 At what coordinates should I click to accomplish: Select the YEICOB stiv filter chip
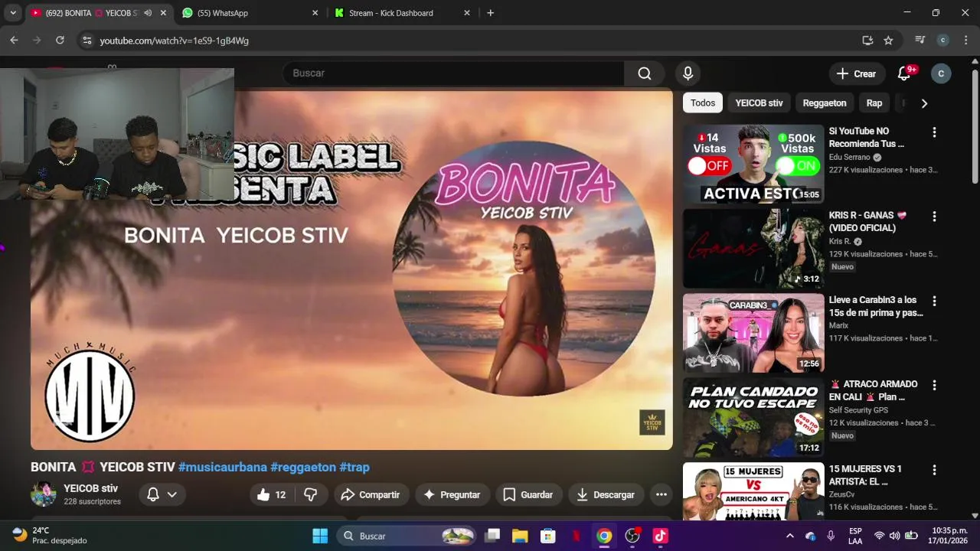click(x=759, y=103)
